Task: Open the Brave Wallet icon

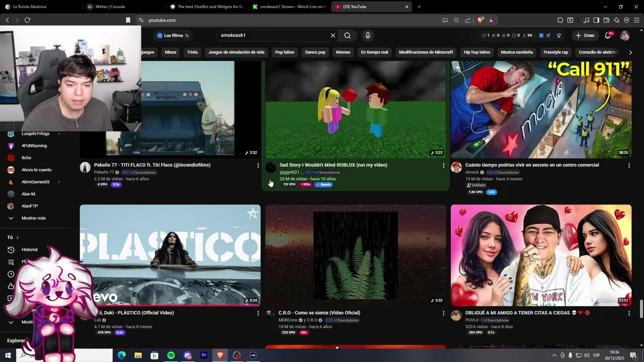Action: click(606, 20)
